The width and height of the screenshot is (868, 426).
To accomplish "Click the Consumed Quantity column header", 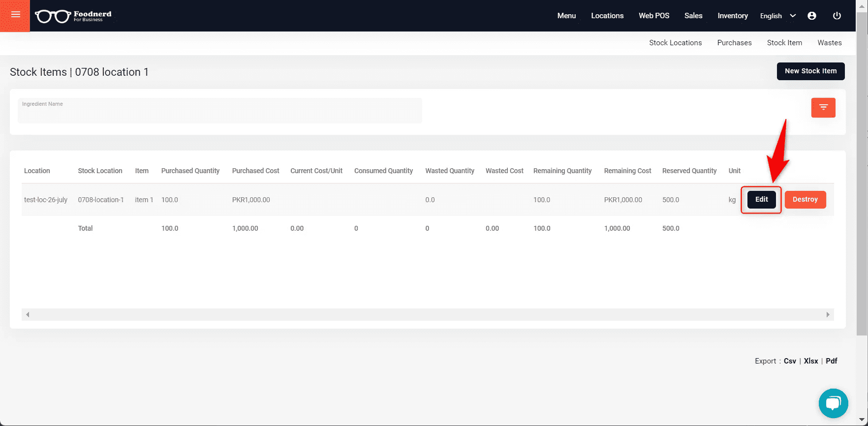I will tap(383, 171).
